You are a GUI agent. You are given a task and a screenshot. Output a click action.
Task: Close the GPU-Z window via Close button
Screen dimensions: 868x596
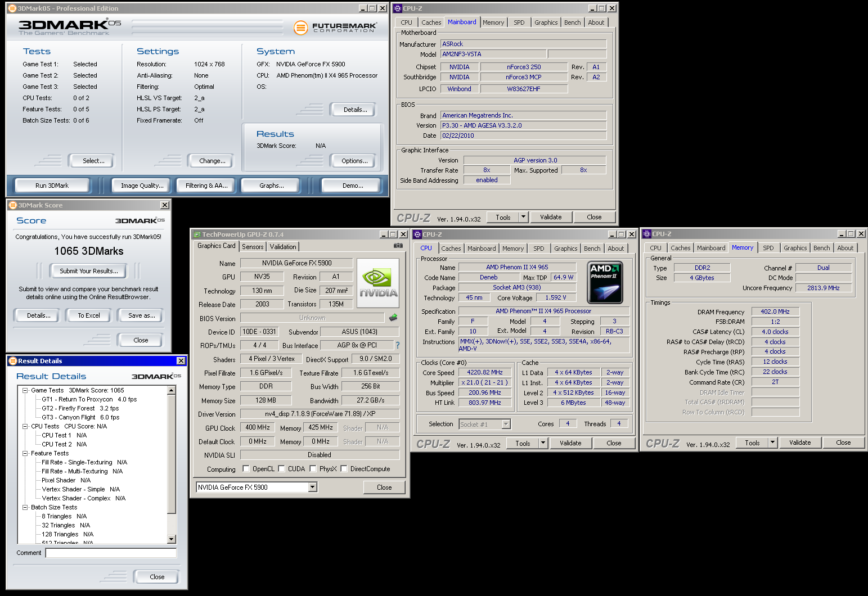point(384,487)
